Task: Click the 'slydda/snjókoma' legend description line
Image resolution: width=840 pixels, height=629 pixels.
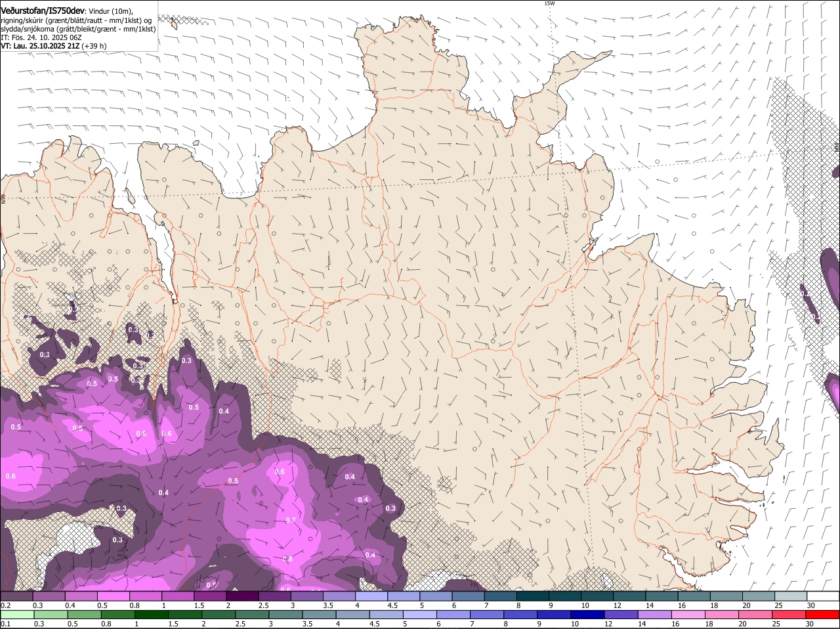Action: coord(78,29)
